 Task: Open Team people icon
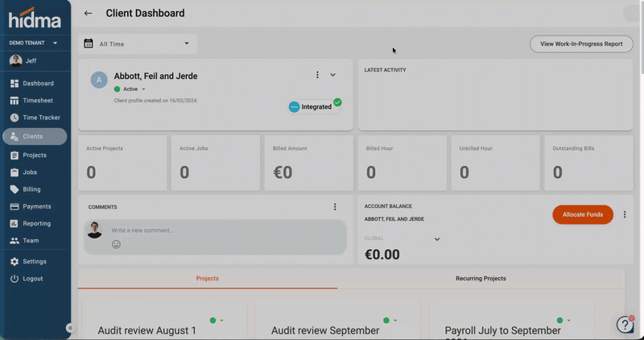click(14, 241)
